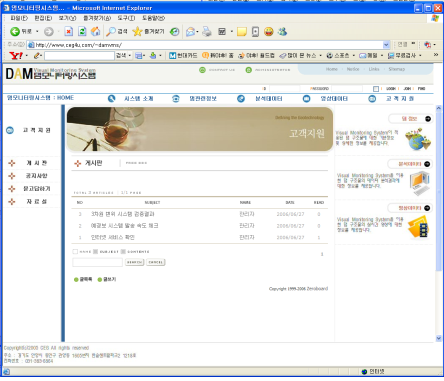Open the Home page icon
The height and width of the screenshot is (381, 444).
[x=96, y=32]
